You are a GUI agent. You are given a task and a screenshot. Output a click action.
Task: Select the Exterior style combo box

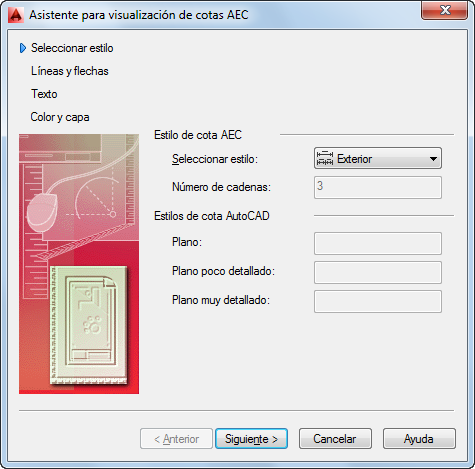[x=378, y=158]
